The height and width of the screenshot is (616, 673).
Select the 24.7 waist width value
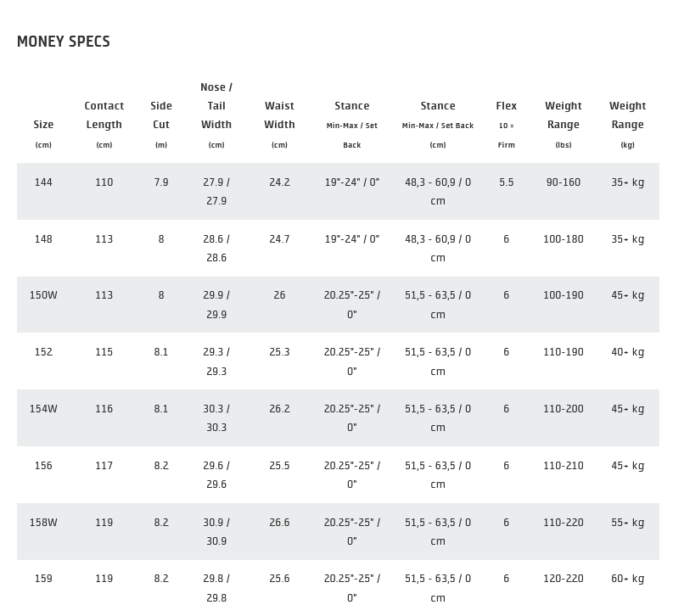point(279,239)
